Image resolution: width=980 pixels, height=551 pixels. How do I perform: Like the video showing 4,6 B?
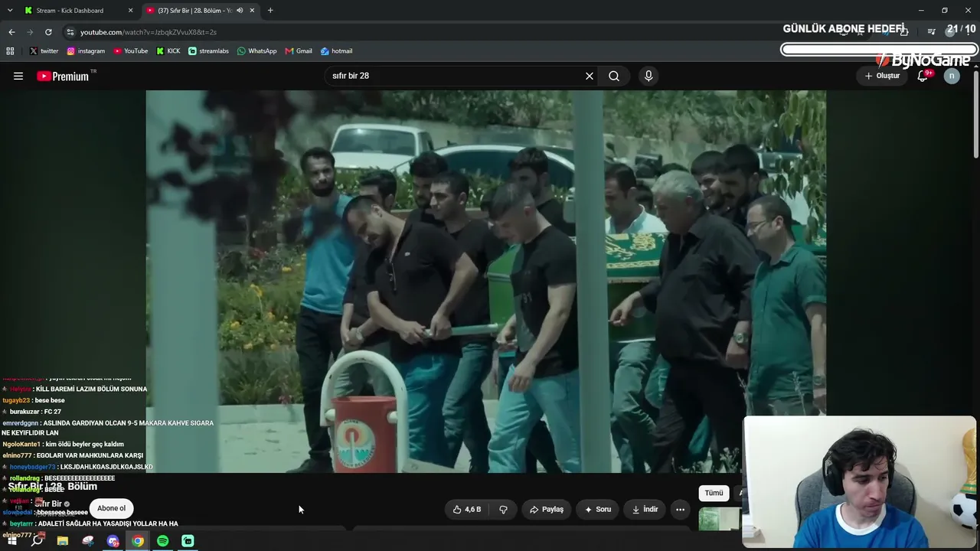coord(467,509)
